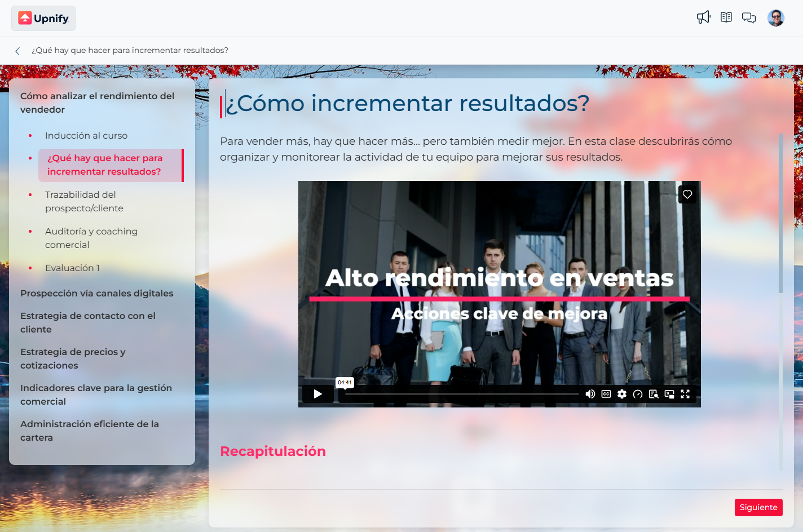This screenshot has height=532, width=803.
Task: Open the chat messages icon
Action: tap(749, 18)
